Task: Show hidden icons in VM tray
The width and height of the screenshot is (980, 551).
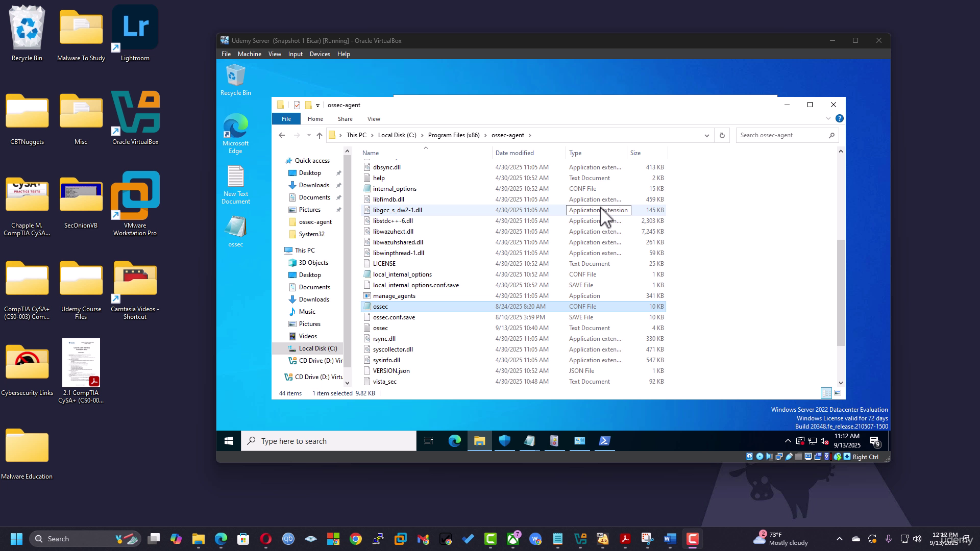Action: click(x=788, y=441)
